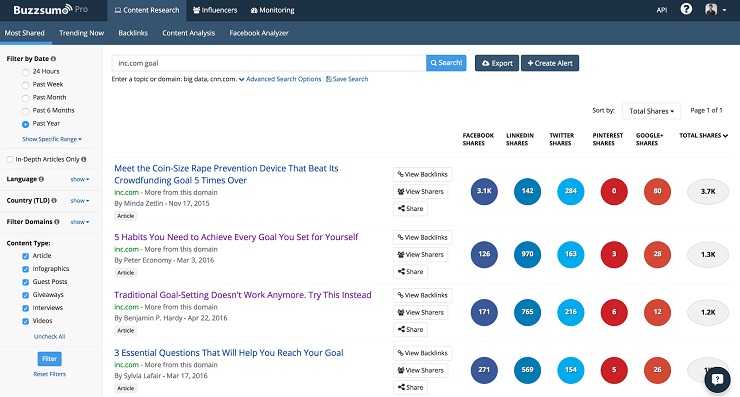The image size is (740, 397).
Task: Select the Past 6 Months date filter
Action: click(x=25, y=111)
